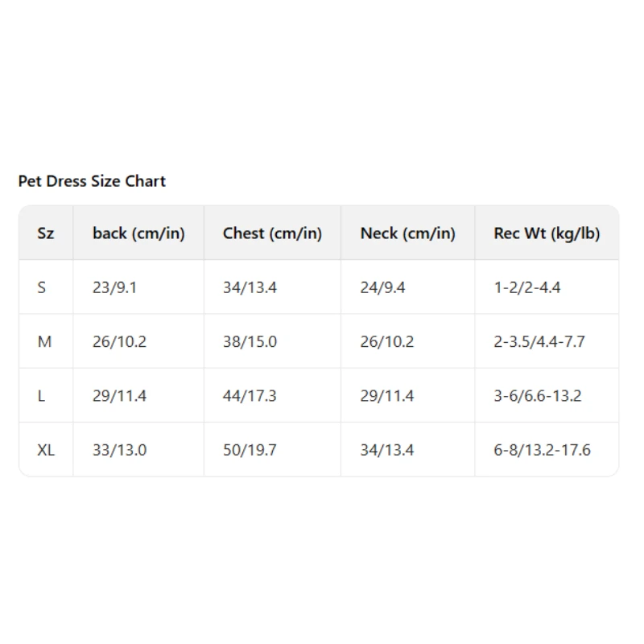
Task: Select the Sz column header
Action: 46,233
